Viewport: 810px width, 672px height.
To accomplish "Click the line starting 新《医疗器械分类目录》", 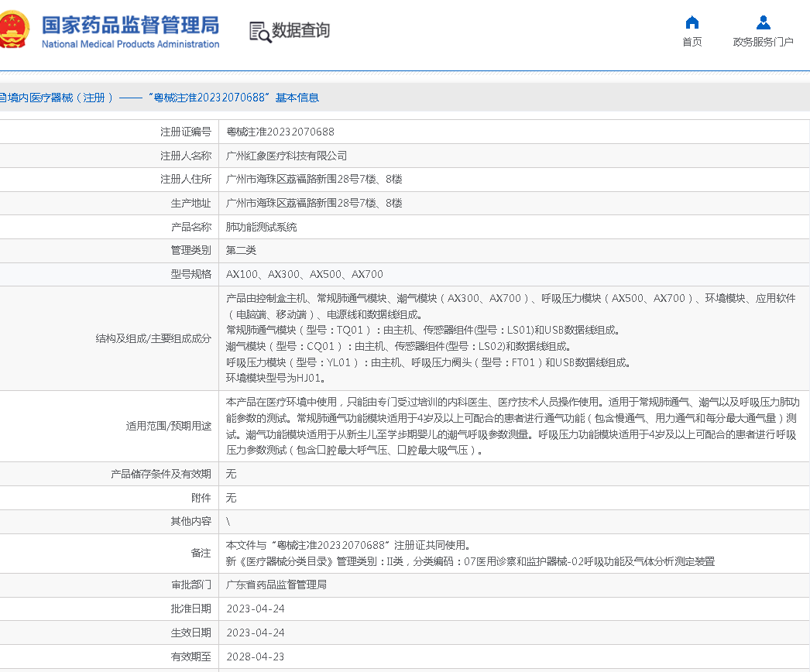I will 471,561.
